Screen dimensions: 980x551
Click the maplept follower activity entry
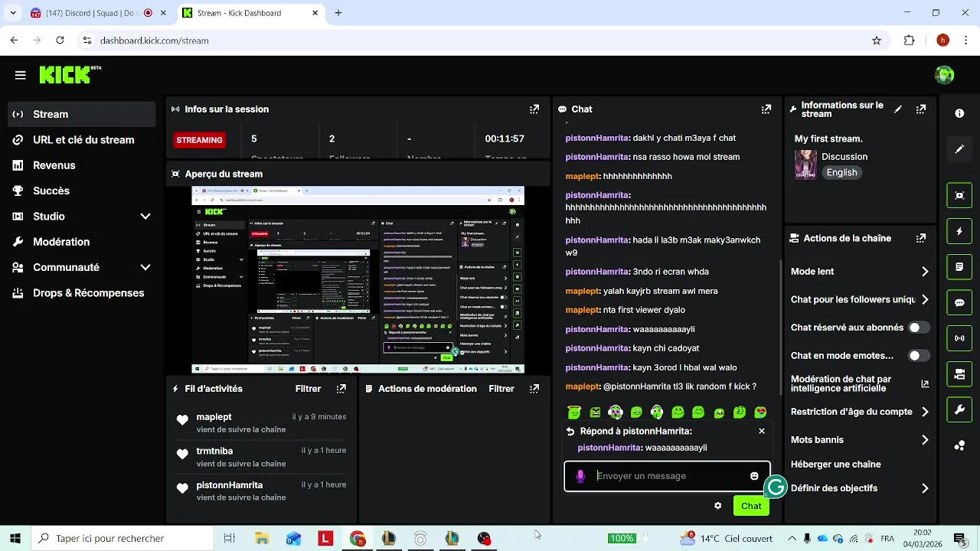tap(262, 422)
